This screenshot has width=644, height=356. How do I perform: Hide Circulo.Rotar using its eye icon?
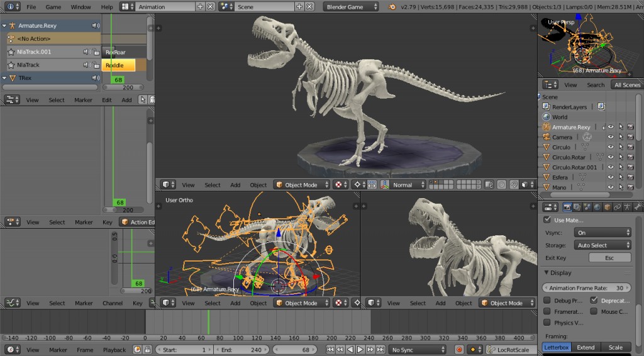tap(610, 157)
